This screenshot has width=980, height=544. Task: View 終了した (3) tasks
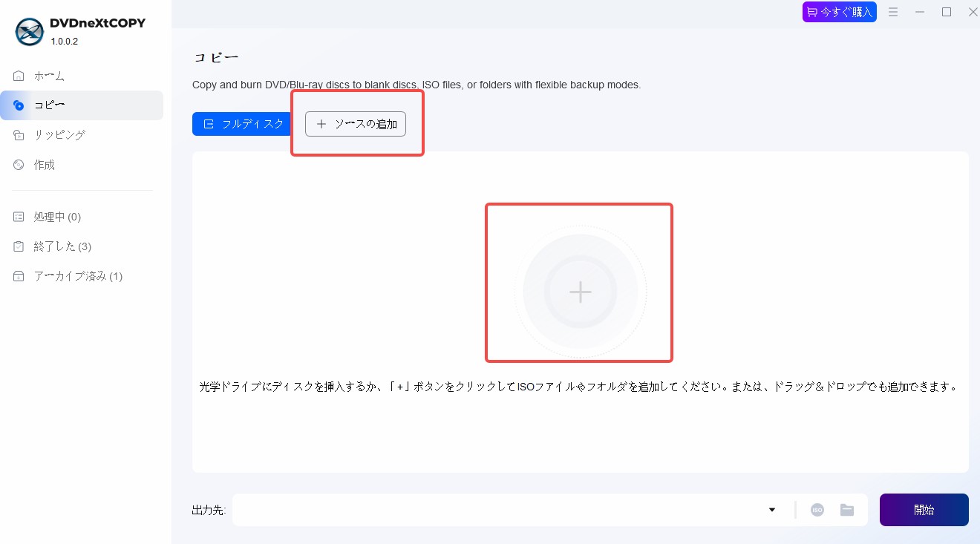(82, 246)
